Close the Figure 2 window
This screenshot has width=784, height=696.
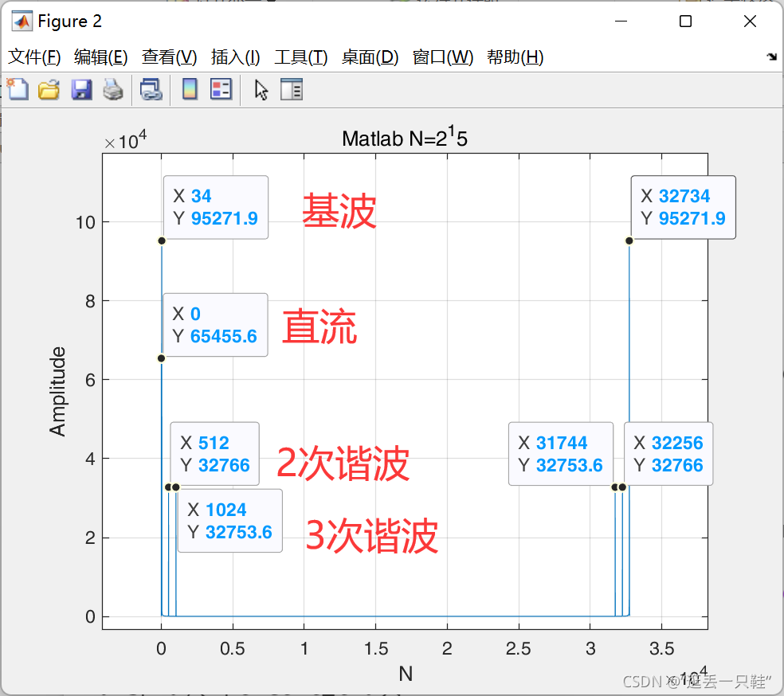coord(750,22)
